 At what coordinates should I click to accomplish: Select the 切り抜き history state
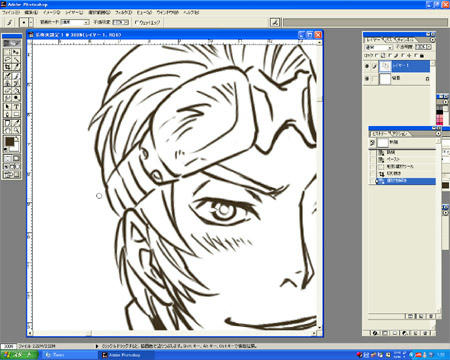pyautogui.click(x=406, y=174)
